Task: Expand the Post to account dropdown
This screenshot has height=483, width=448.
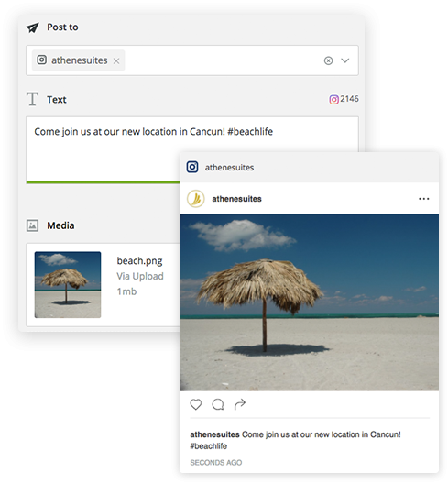Action: pyautogui.click(x=345, y=60)
